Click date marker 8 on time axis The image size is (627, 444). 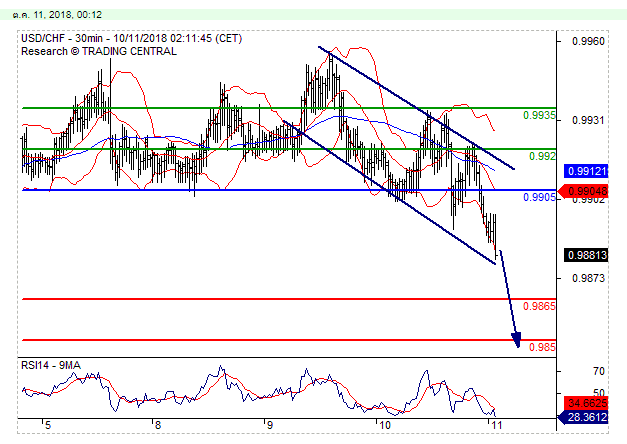[x=158, y=425]
